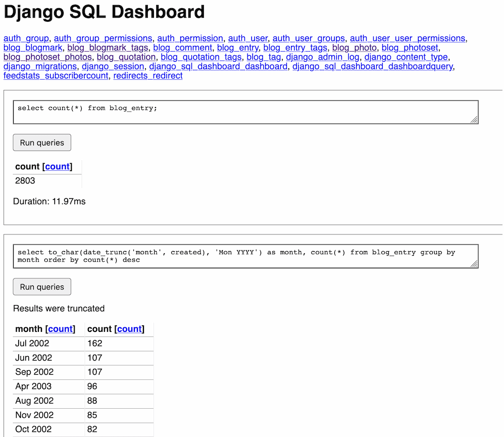
Task: Select the 162 count cell
Action: point(119,344)
